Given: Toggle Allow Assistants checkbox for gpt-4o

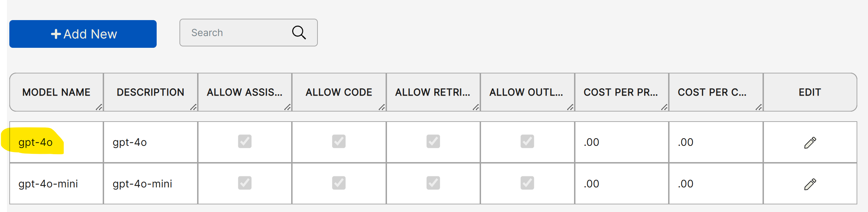Looking at the screenshot, I should pyautogui.click(x=245, y=141).
